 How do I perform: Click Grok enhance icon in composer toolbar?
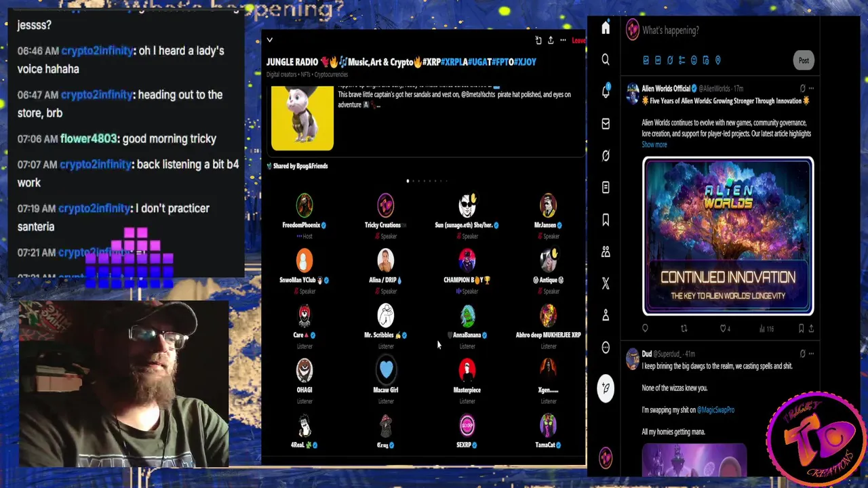coord(670,60)
